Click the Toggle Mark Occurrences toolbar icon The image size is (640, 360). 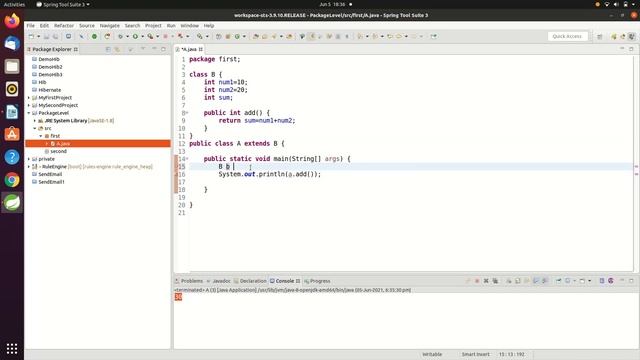(x=311, y=36)
